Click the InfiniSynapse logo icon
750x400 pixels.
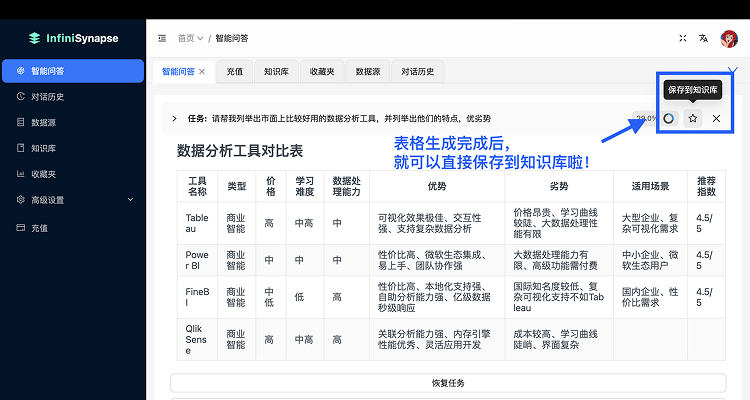(x=34, y=38)
